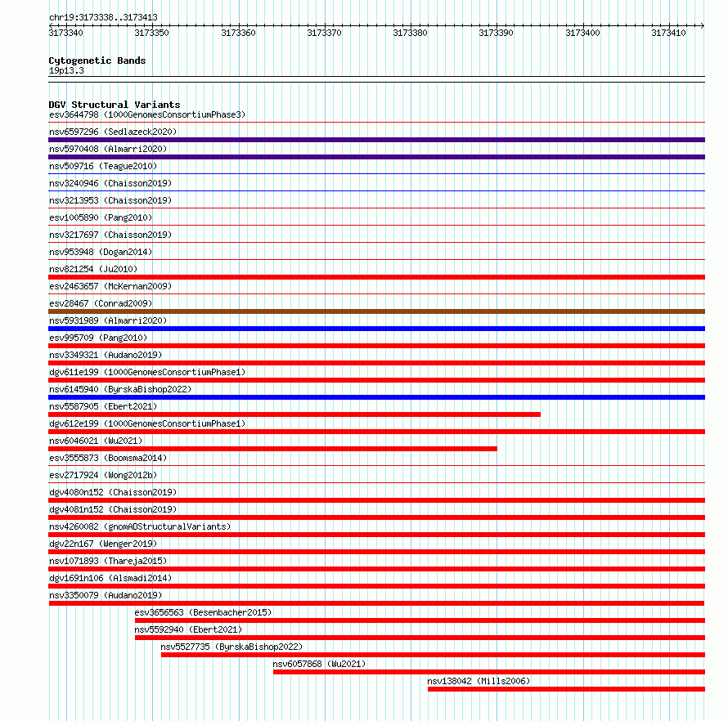Screen dimensions: 728x721
Task: Click nsv3349321 (Audano2019) label
Action: point(106,355)
